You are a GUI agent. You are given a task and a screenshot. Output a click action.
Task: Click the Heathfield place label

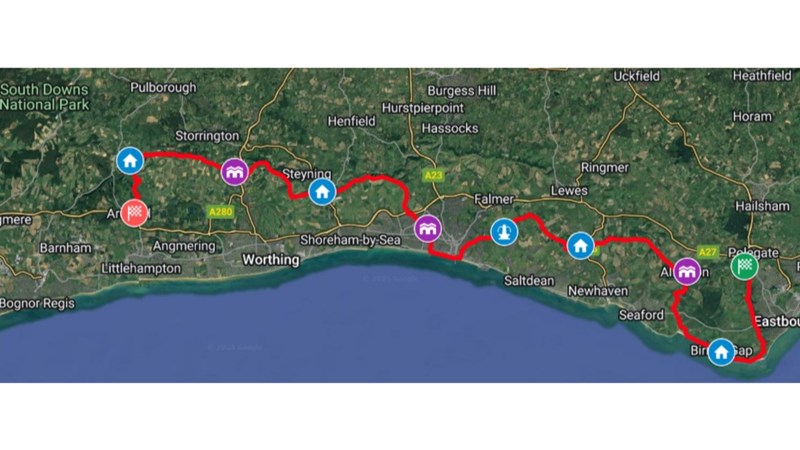coord(762,76)
